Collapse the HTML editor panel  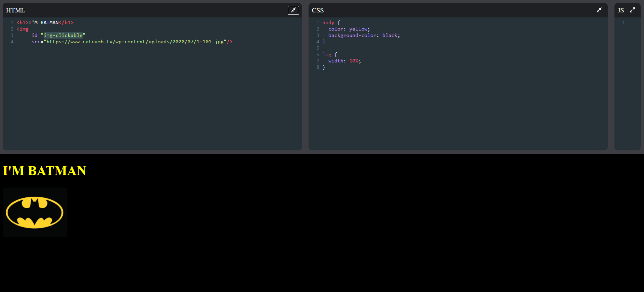point(293,10)
